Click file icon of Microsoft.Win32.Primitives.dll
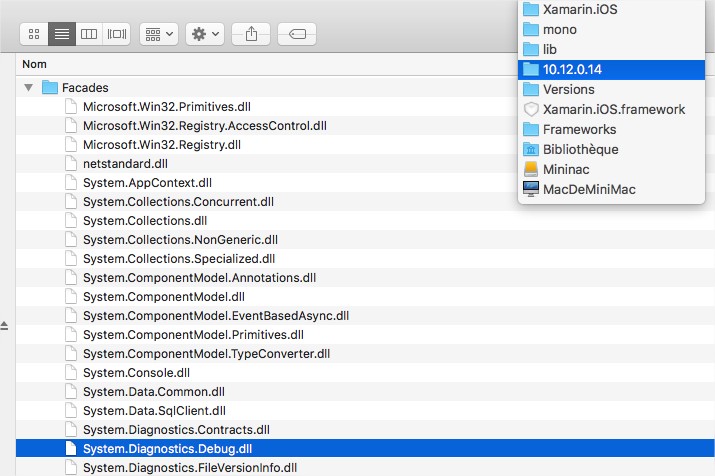Image resolution: width=715 pixels, height=476 pixels. [x=71, y=106]
